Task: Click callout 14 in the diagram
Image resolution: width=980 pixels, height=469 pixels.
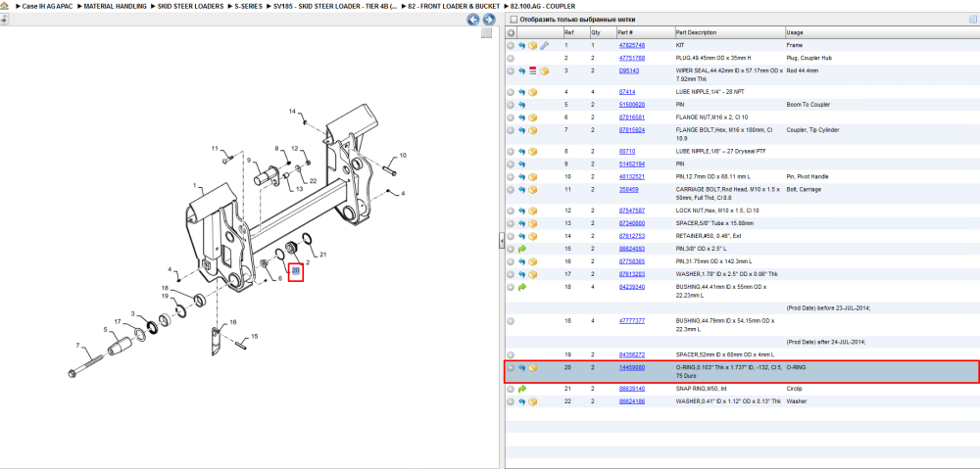Action: [x=292, y=112]
